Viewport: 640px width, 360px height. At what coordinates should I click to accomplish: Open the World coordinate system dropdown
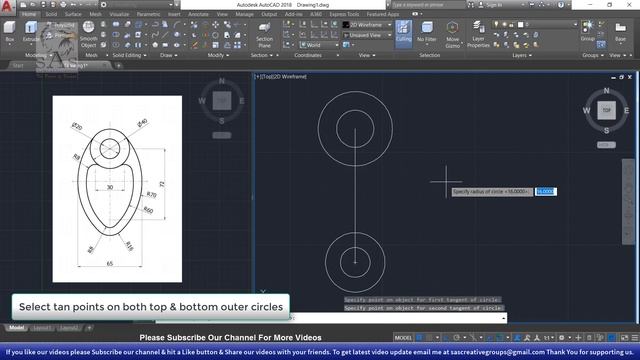(319, 45)
